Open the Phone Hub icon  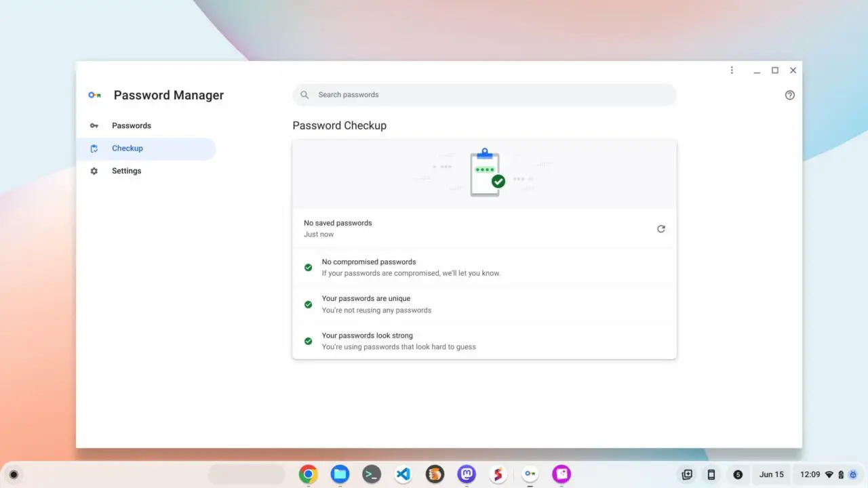point(711,474)
